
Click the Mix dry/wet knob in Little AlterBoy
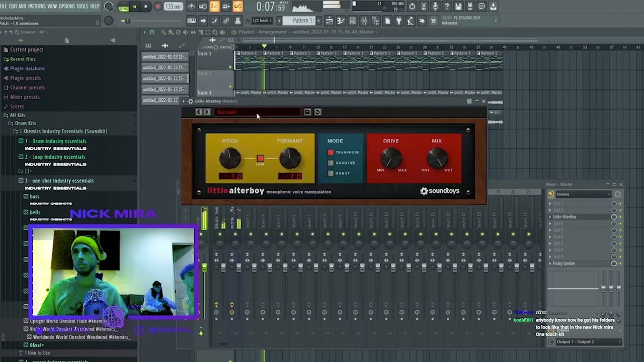pyautogui.click(x=437, y=159)
